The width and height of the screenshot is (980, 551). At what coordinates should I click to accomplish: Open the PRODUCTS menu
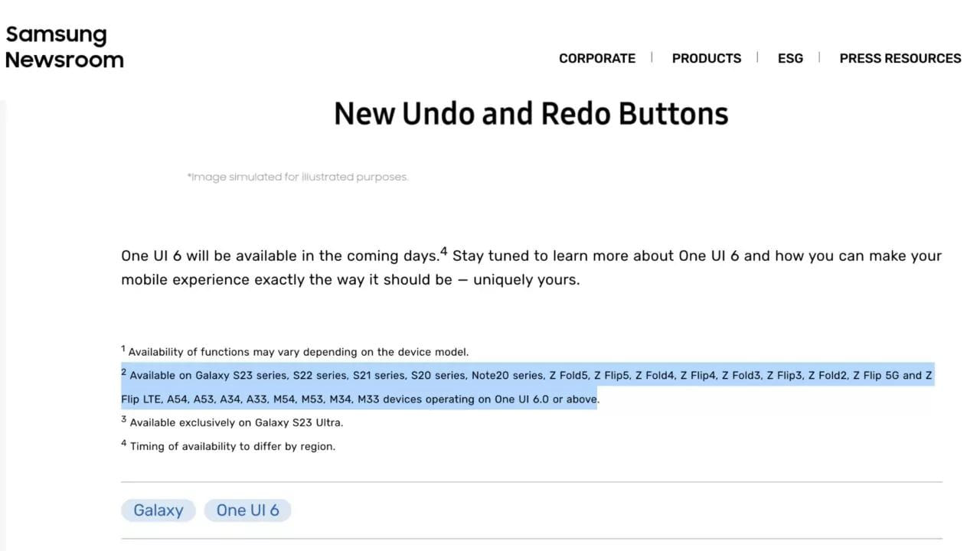pos(707,58)
